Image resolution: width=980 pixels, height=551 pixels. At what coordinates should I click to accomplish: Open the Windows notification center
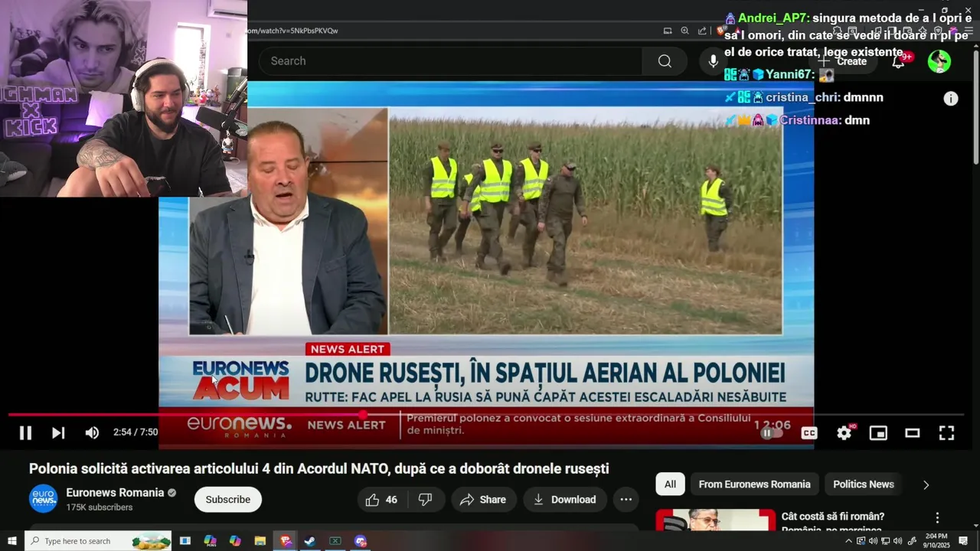point(963,541)
